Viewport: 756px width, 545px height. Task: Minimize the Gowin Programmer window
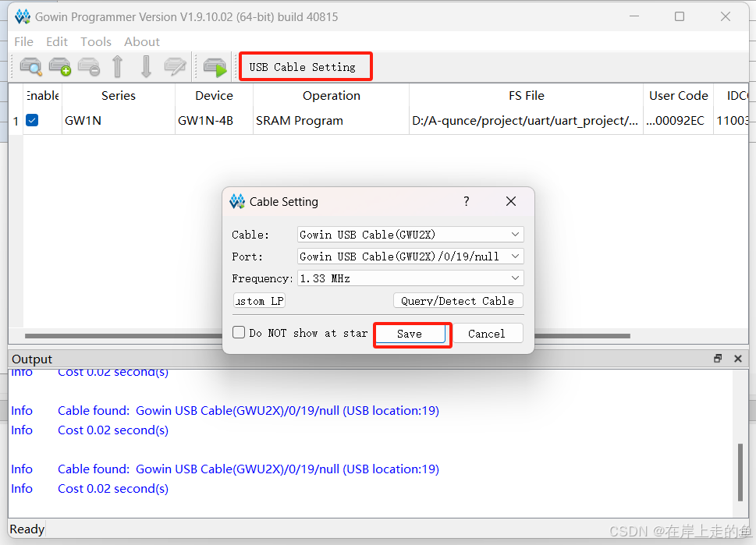click(634, 16)
